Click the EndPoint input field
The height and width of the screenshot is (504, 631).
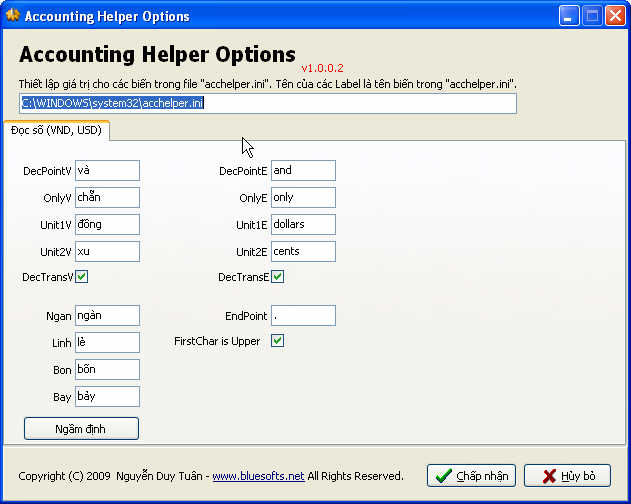tap(303, 316)
